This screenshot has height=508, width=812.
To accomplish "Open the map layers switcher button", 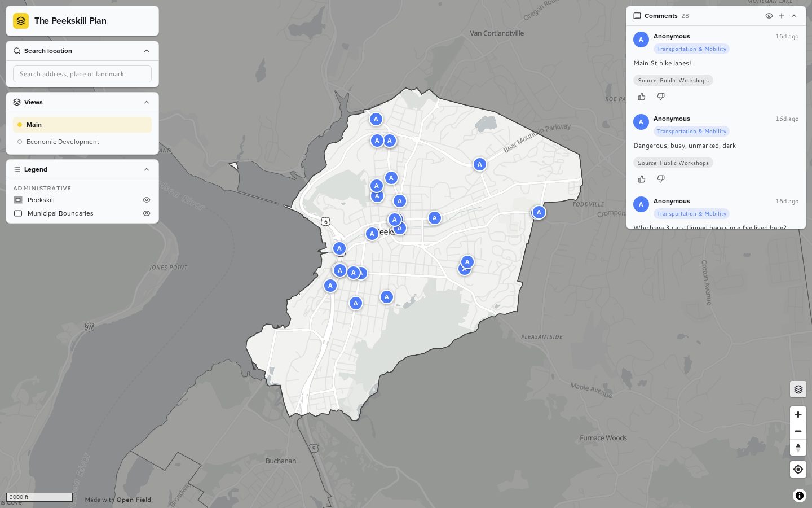I will pyautogui.click(x=798, y=389).
